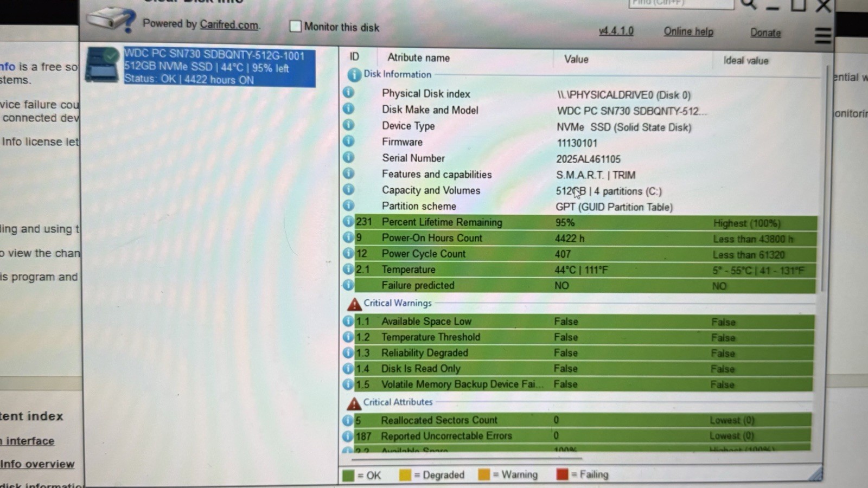This screenshot has height=488, width=868.
Task: Click info icon for Disk Make and Model
Action: pyautogui.click(x=348, y=109)
